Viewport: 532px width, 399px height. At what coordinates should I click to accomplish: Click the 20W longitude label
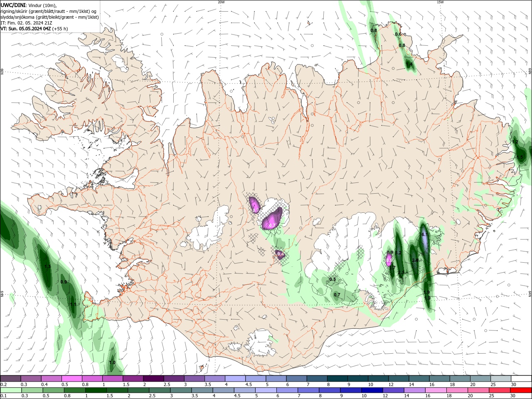pos(221,2)
